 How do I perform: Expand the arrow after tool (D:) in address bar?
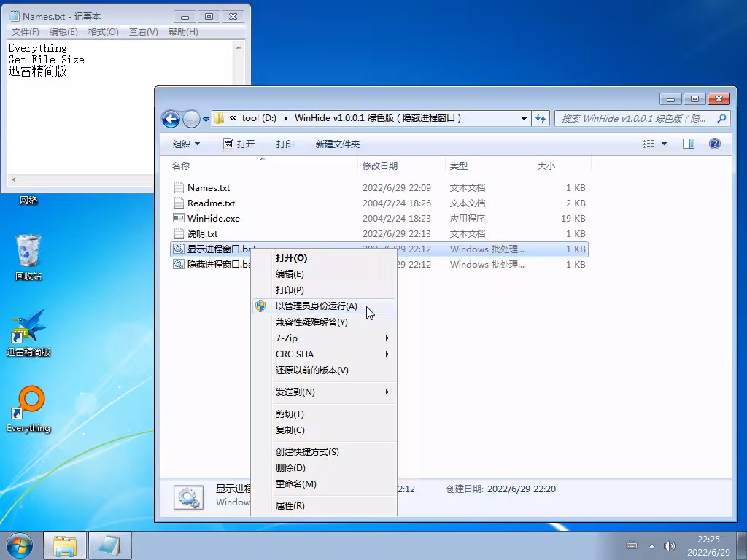pos(285,119)
